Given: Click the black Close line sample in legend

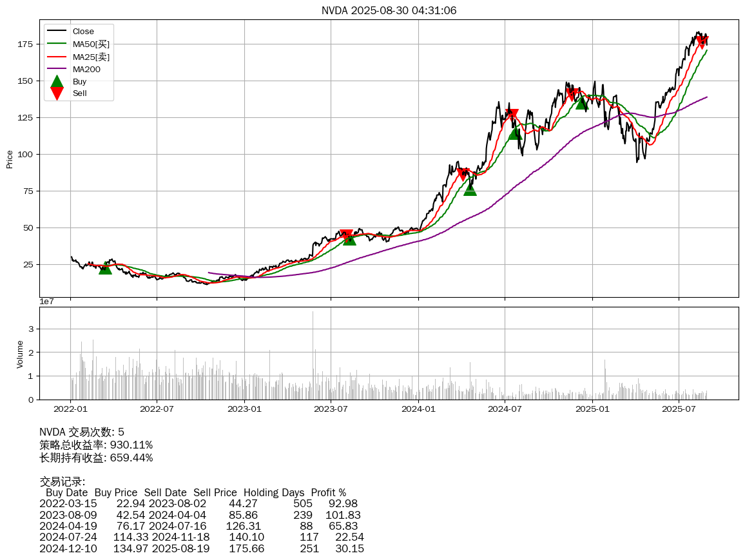Looking at the screenshot, I should point(57,32).
